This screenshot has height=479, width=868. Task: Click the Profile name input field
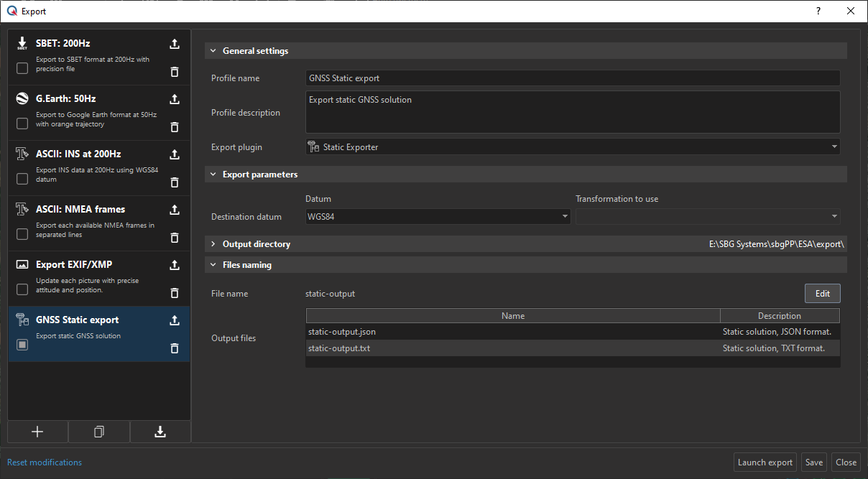[x=572, y=78]
